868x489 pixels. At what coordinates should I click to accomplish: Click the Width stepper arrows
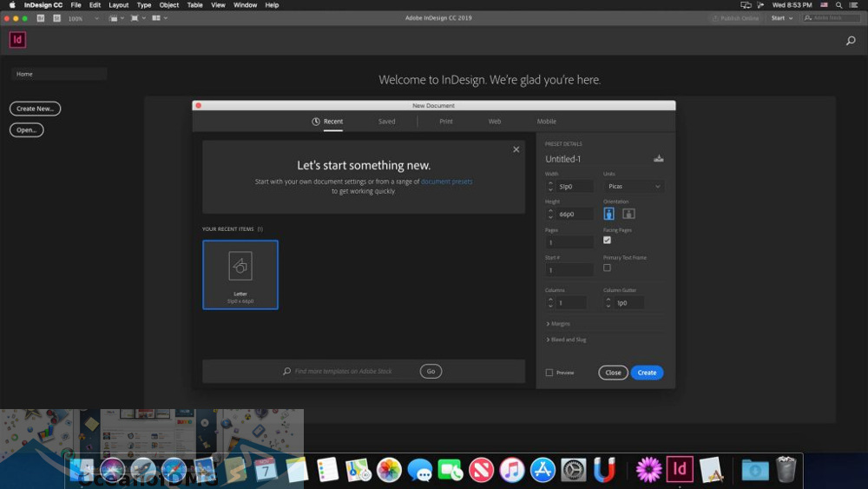(550, 187)
